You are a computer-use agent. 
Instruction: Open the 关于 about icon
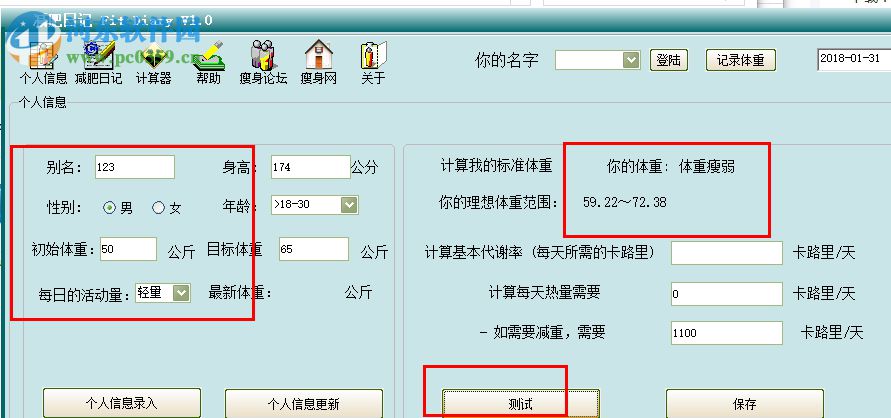(373, 62)
